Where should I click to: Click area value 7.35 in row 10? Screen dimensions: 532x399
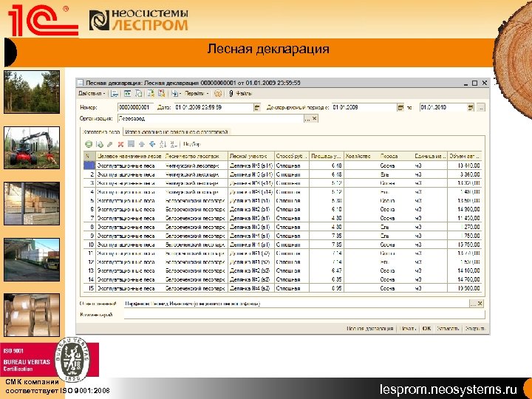click(x=337, y=245)
